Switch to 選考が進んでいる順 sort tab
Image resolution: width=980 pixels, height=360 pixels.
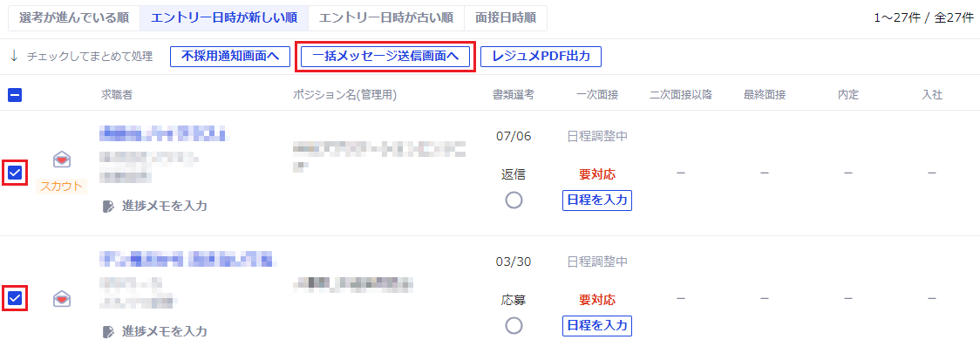[74, 17]
